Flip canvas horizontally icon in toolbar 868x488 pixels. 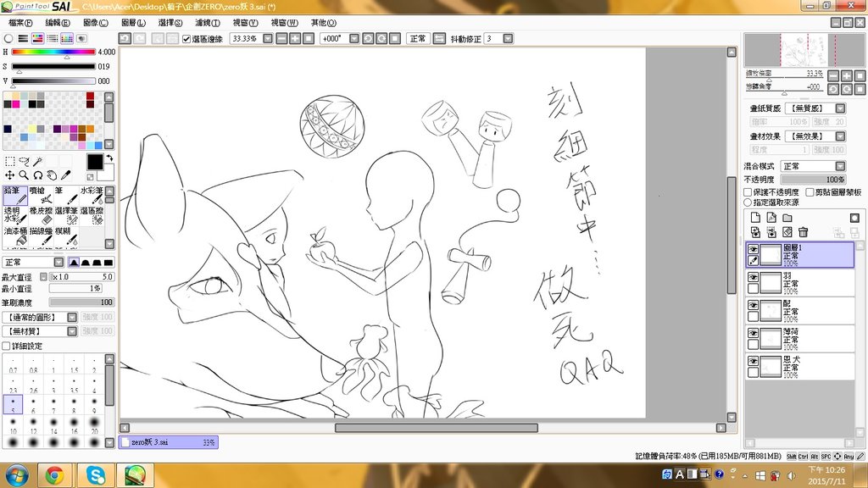[439, 38]
